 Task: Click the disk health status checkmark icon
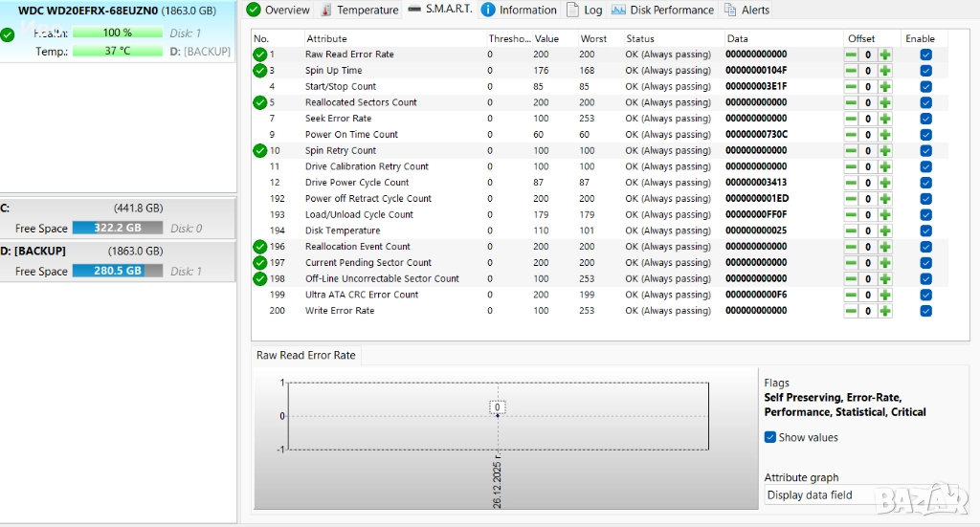click(x=8, y=34)
